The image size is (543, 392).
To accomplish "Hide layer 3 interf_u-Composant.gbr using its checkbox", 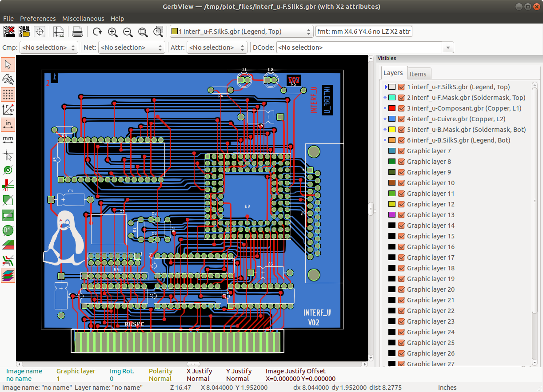I will tap(402, 108).
